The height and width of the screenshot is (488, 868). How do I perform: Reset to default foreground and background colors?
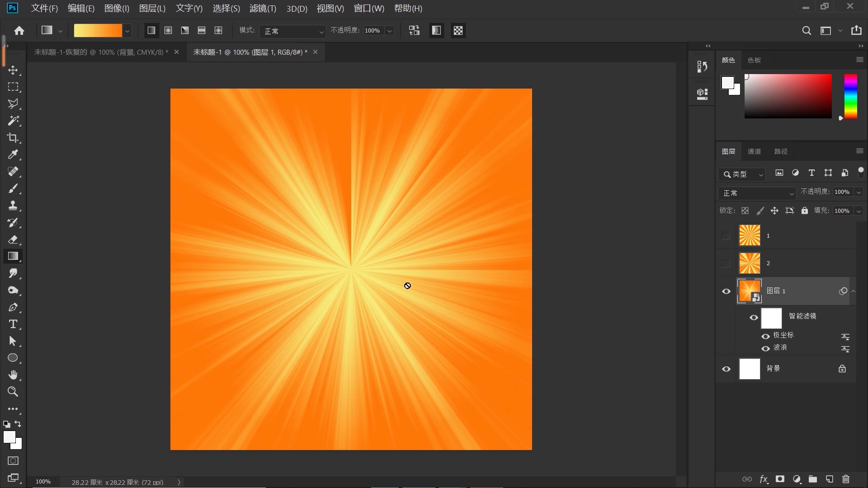[6, 424]
